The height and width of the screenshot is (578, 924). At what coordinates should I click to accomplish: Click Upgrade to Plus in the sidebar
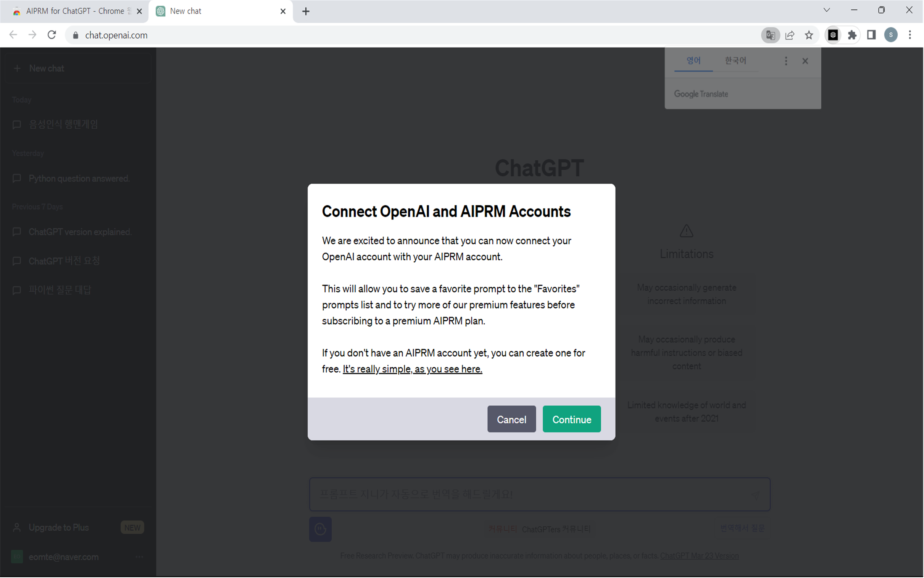pos(78,528)
